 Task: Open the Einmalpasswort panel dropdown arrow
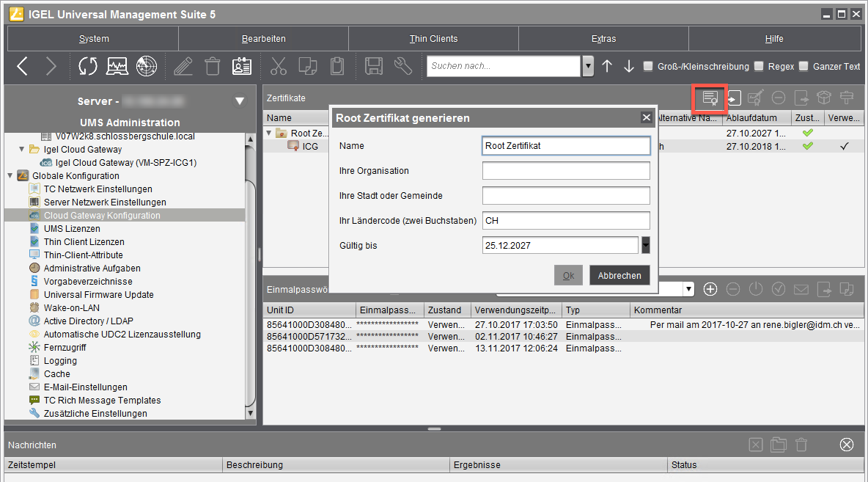688,289
